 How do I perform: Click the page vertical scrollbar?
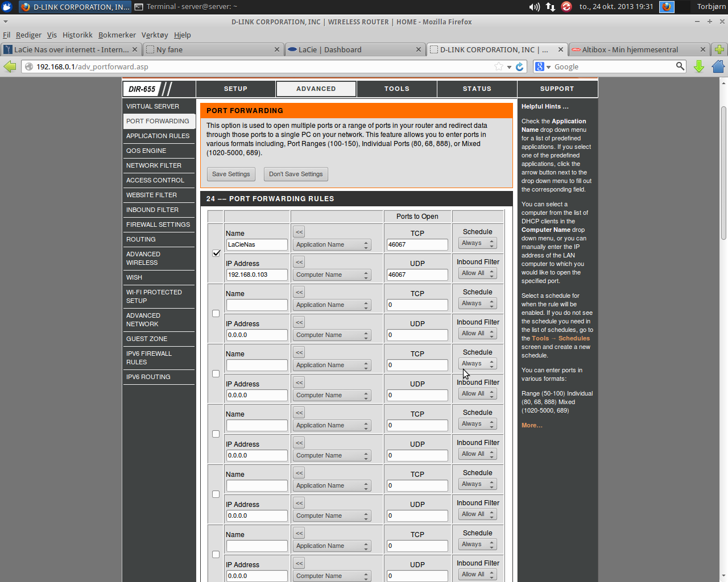[x=723, y=173]
